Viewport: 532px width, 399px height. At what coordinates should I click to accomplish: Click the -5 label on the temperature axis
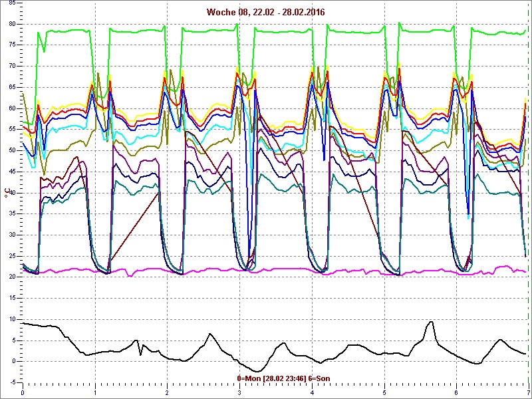tap(11, 382)
